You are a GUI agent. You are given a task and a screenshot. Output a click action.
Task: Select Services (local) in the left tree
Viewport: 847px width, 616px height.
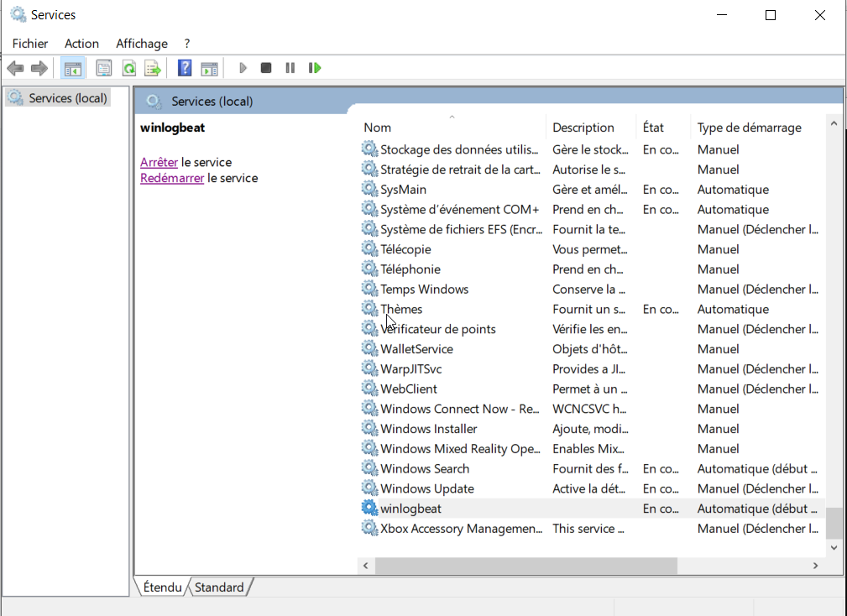click(x=68, y=98)
